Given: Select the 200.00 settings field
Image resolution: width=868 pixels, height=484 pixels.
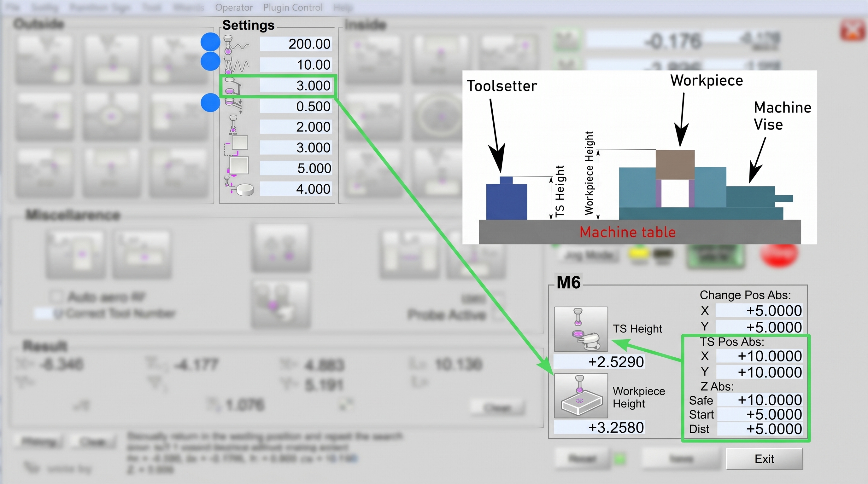Looking at the screenshot, I should 296,44.
